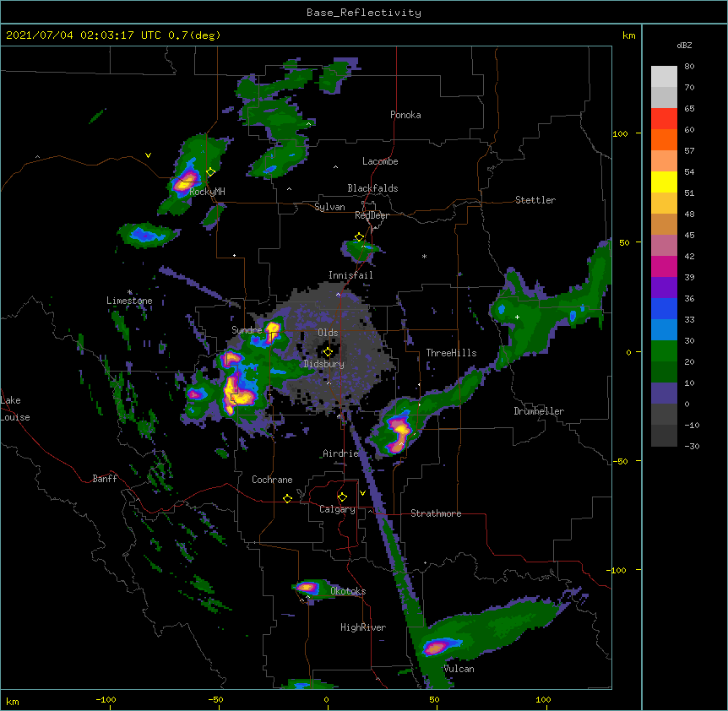This screenshot has height=711, width=728.
Task: Click the legend value 65
Action: point(689,109)
